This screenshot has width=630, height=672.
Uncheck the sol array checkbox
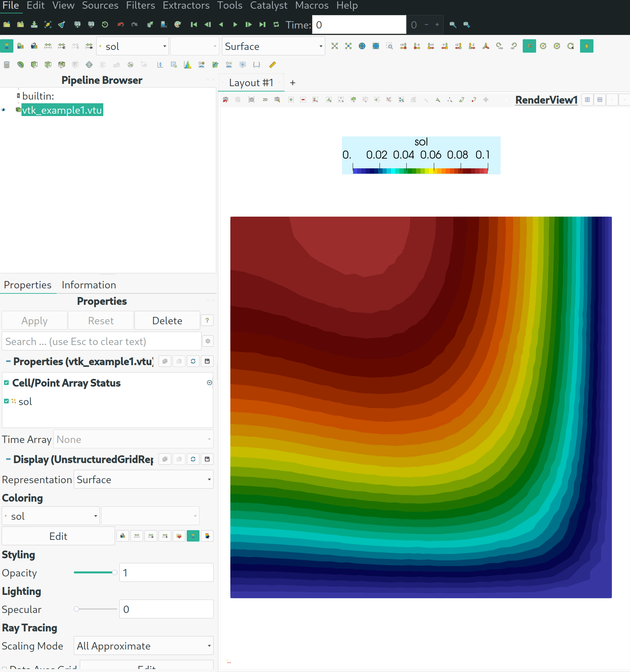coord(6,401)
